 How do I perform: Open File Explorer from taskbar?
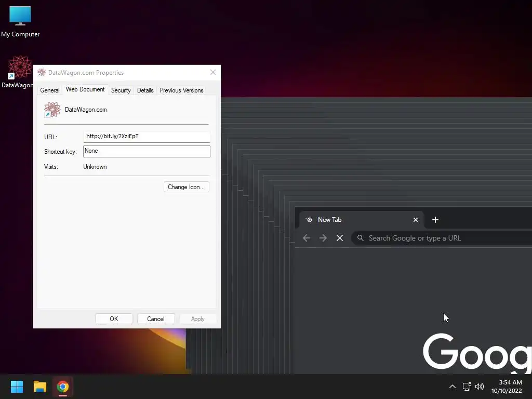[39, 387]
